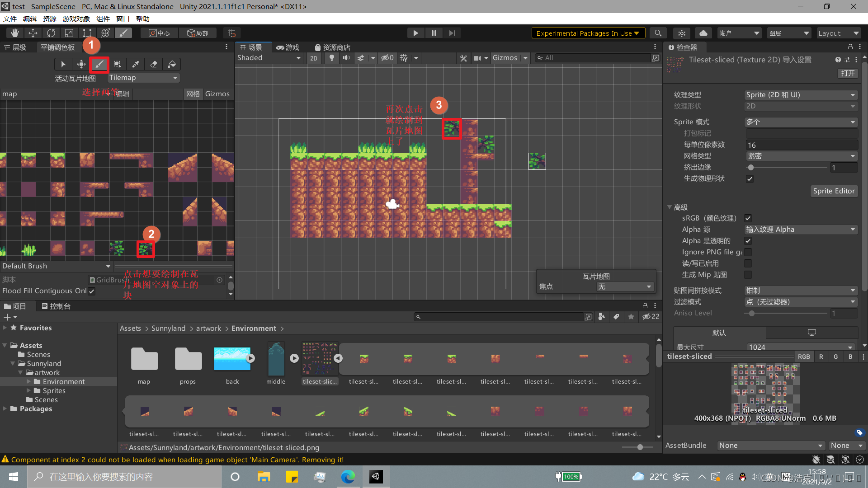Image resolution: width=868 pixels, height=488 pixels.
Task: Open the File menu
Action: tap(10, 19)
